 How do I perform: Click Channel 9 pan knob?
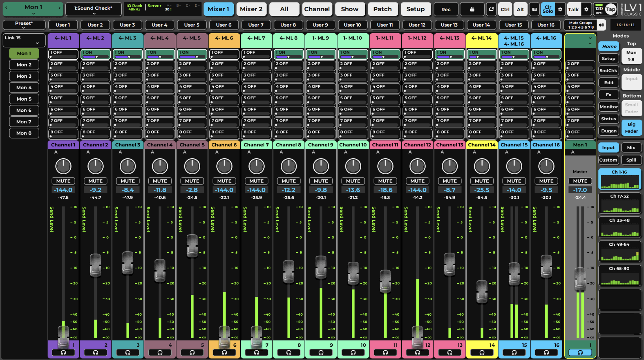pos(321,166)
